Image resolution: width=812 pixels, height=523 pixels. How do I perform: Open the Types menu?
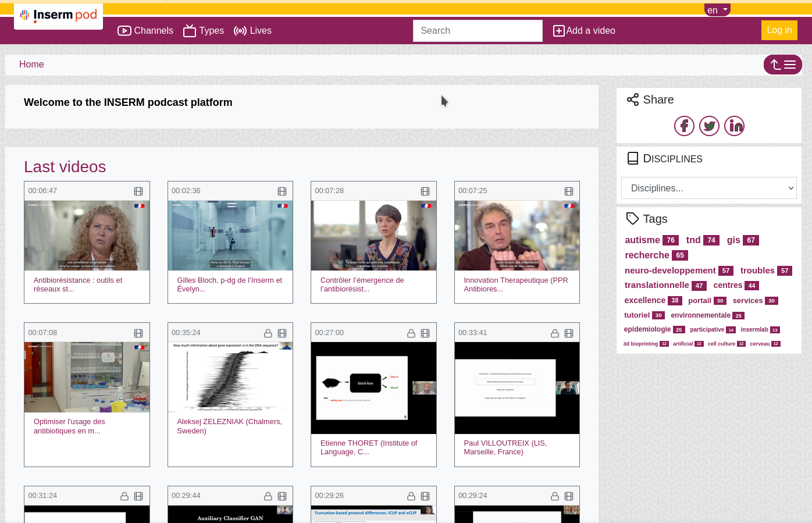point(204,31)
